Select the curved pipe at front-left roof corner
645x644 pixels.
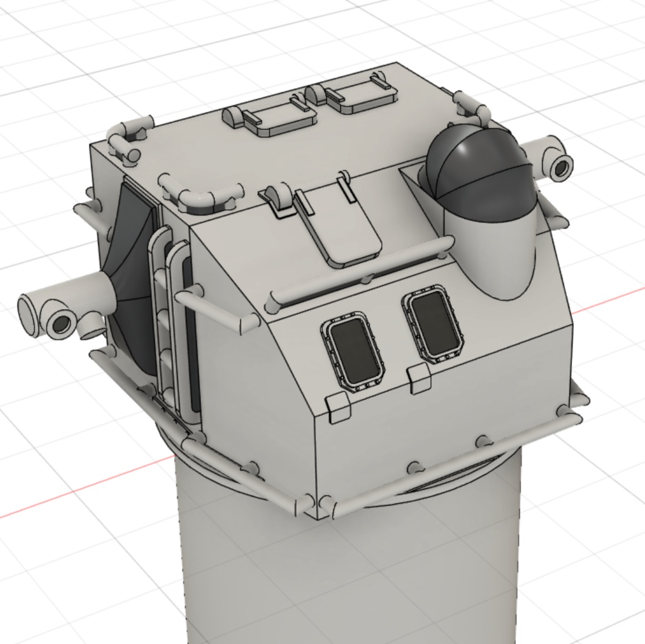201,193
